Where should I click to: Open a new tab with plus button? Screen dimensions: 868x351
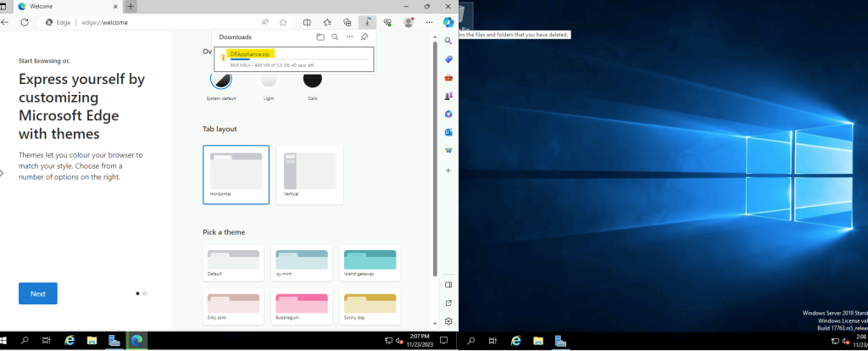pyautogui.click(x=131, y=7)
